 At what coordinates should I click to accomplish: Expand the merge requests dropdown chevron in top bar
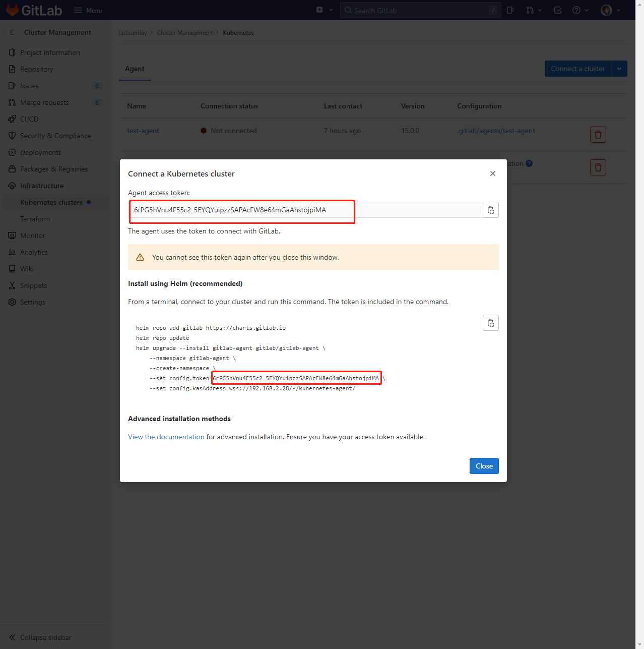point(540,10)
